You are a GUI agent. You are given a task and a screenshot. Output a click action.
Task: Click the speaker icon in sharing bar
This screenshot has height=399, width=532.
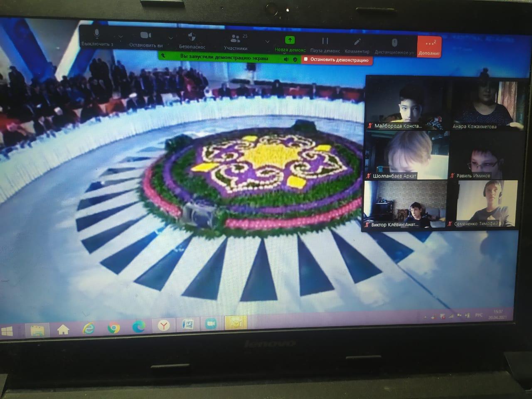pos(286,59)
